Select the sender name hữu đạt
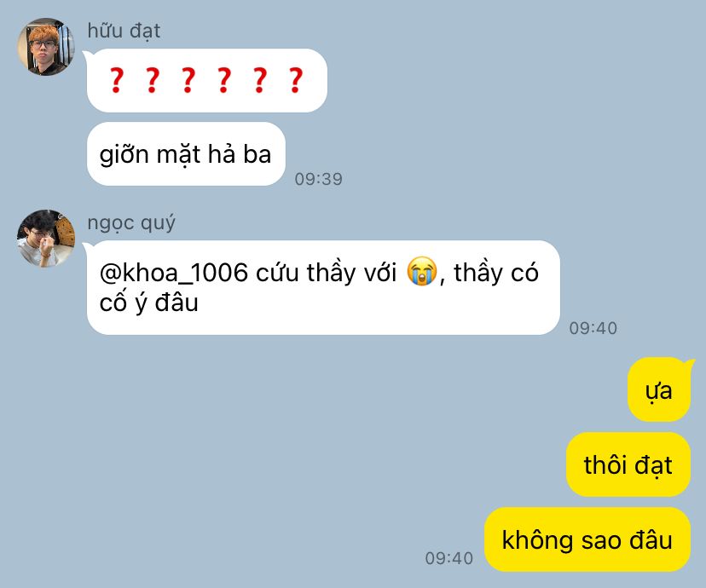 click(124, 31)
